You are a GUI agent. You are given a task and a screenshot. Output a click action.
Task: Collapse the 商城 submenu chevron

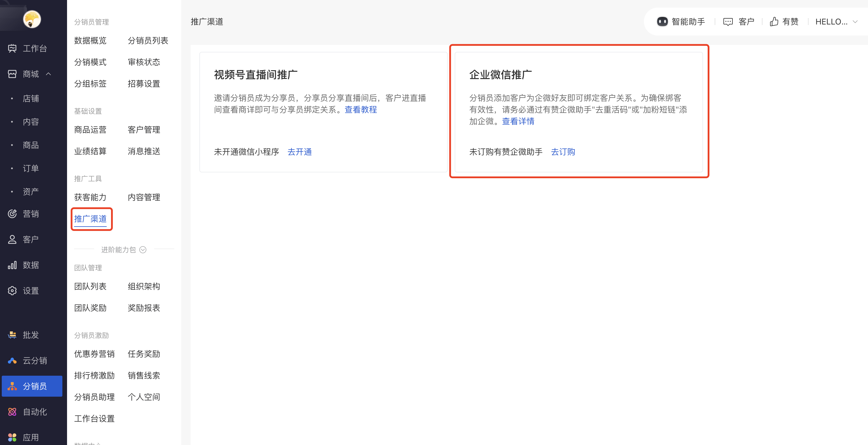(x=48, y=74)
